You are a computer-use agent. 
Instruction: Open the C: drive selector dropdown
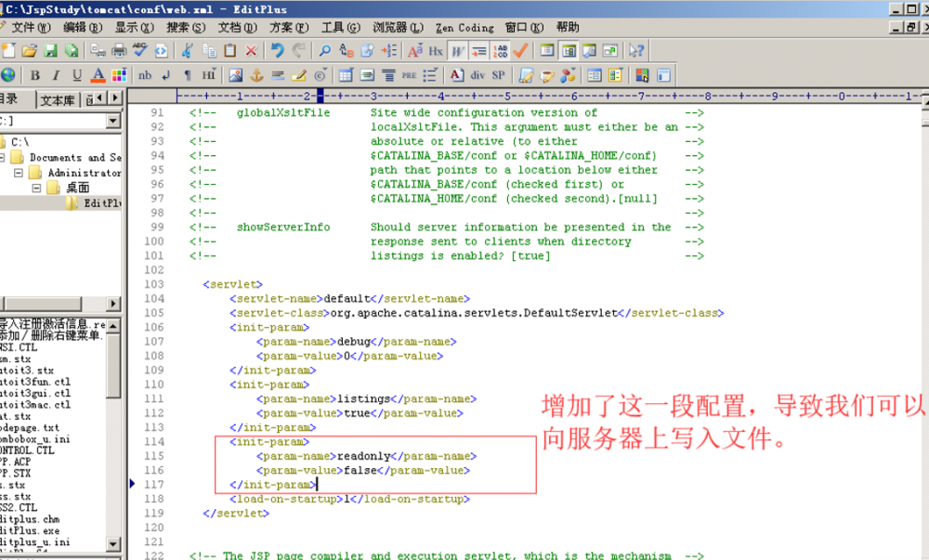pos(114,121)
